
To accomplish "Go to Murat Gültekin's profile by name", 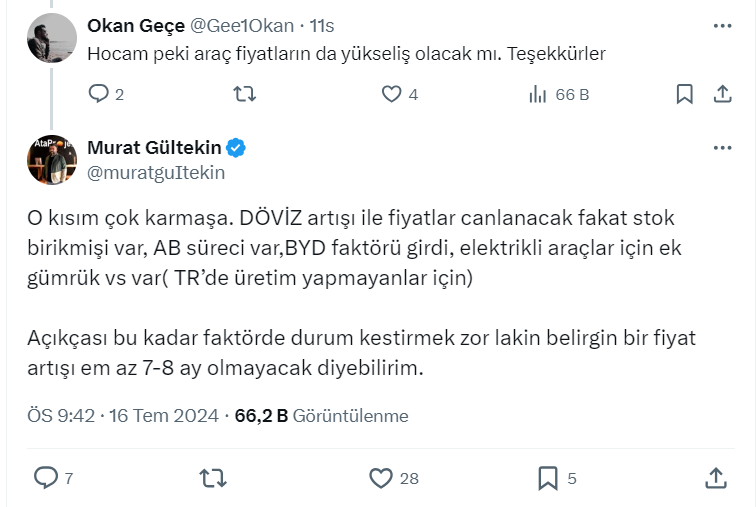I will [x=154, y=148].
